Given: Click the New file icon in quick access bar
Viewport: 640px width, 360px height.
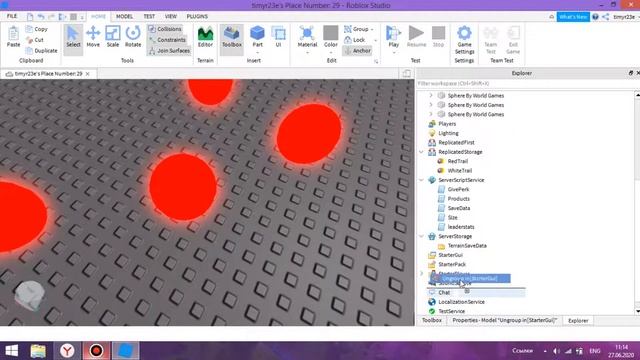Looking at the screenshot, I should click(30, 17).
